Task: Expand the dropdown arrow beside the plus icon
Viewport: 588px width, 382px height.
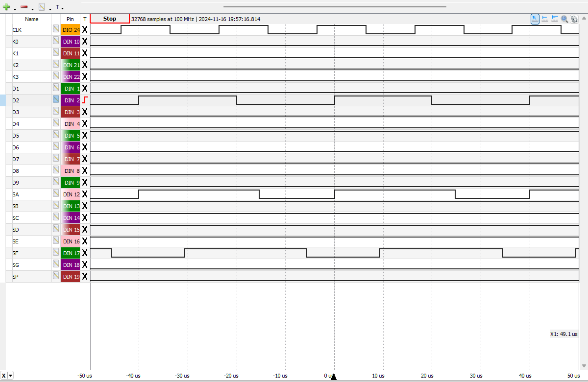Action: pyautogui.click(x=15, y=9)
